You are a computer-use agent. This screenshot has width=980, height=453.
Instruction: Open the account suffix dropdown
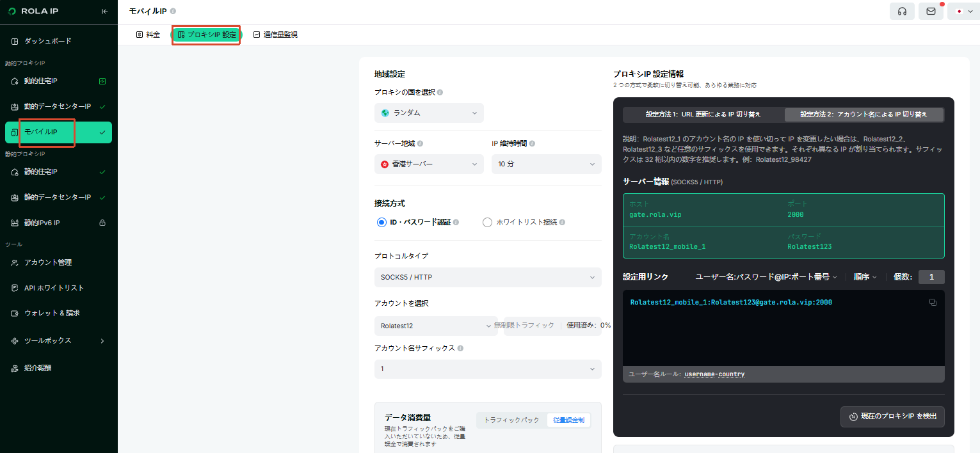(x=488, y=369)
